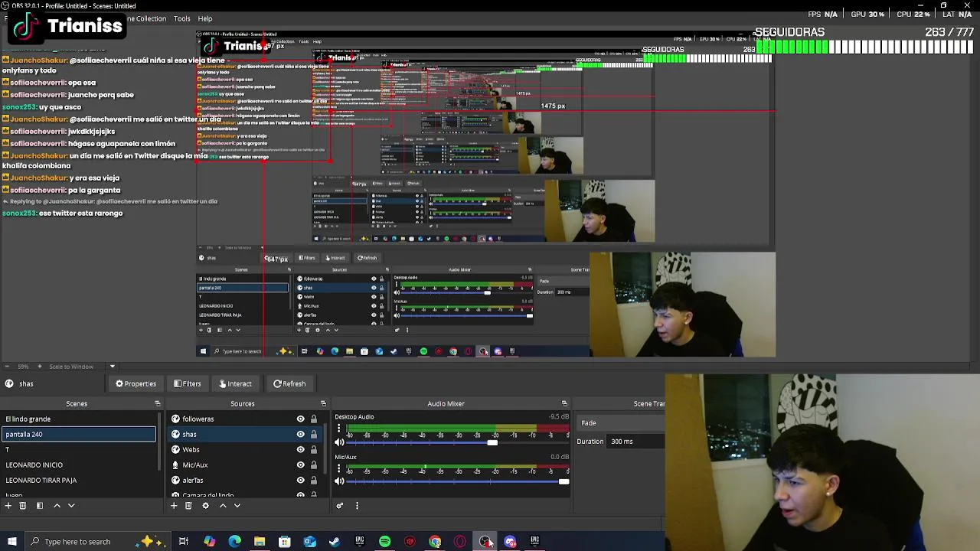Image resolution: width=980 pixels, height=551 pixels.
Task: Remove selected scene using trash icon
Action: (x=23, y=505)
